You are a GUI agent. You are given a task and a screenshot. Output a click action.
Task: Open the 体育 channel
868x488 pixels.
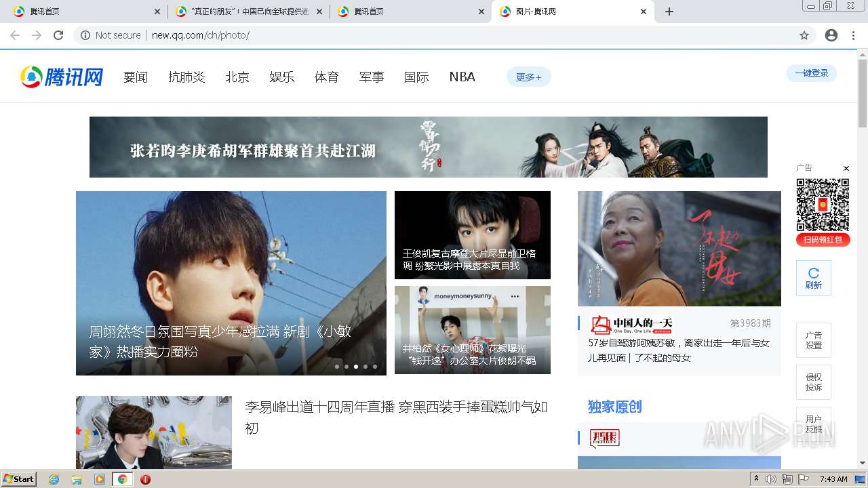[327, 77]
